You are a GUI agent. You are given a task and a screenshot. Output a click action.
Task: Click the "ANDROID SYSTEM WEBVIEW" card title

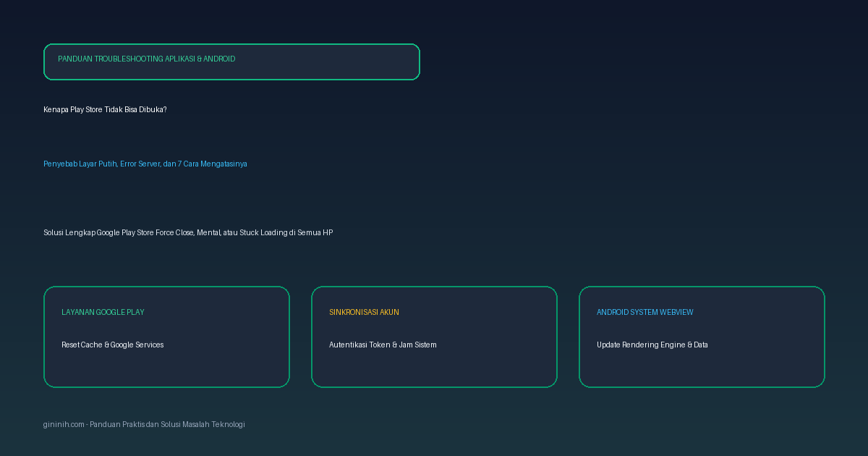pyautogui.click(x=645, y=312)
